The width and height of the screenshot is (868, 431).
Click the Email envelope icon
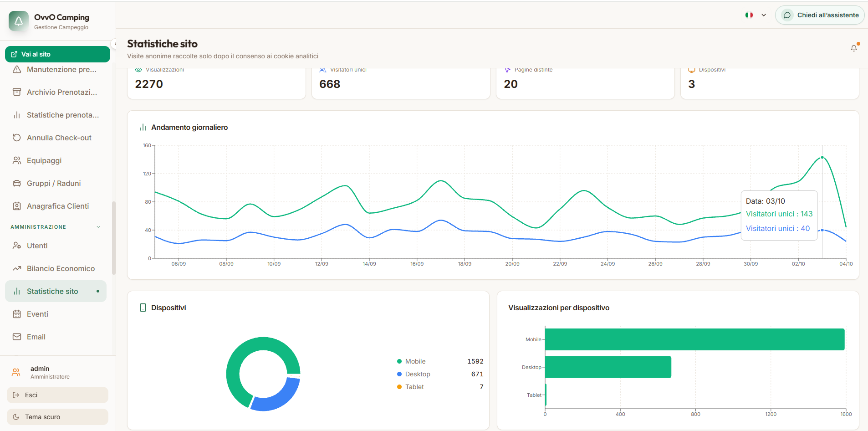[17, 337]
